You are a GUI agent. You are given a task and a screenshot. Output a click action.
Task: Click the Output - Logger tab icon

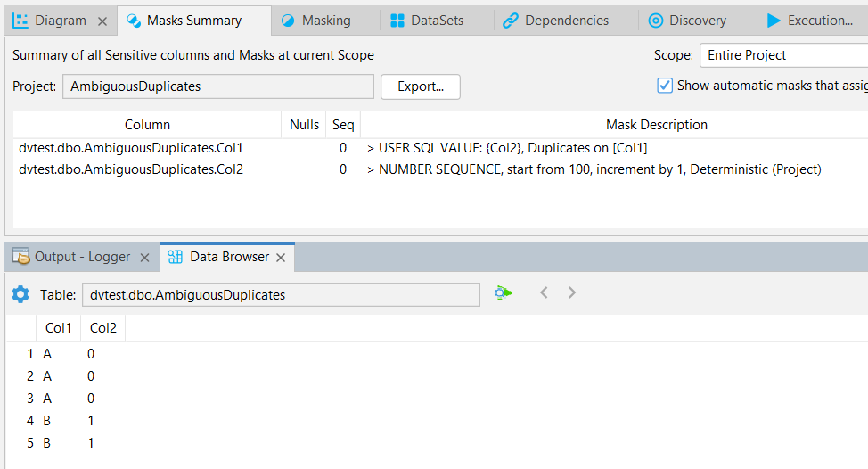coord(21,257)
